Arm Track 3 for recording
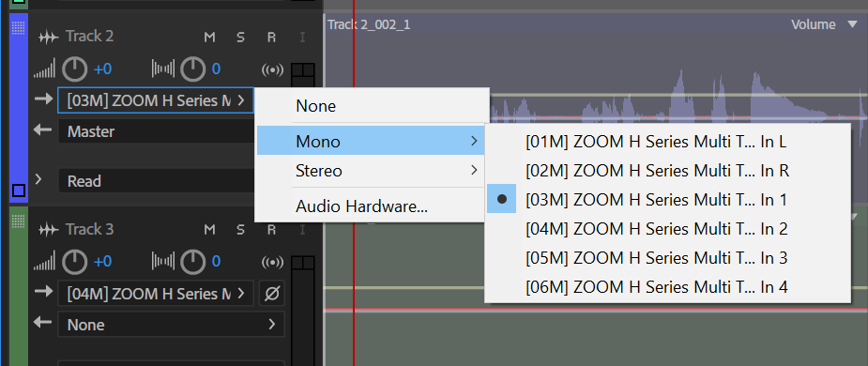The height and width of the screenshot is (366, 868). [271, 230]
